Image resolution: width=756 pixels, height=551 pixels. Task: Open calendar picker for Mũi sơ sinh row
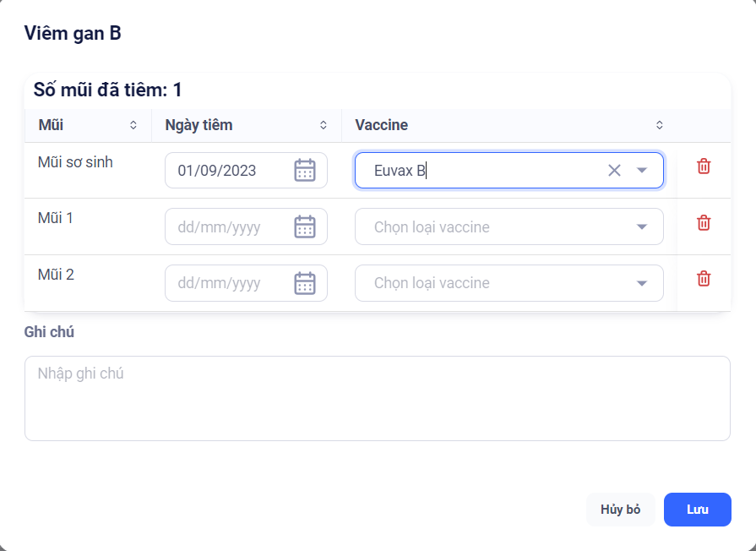pyautogui.click(x=304, y=171)
